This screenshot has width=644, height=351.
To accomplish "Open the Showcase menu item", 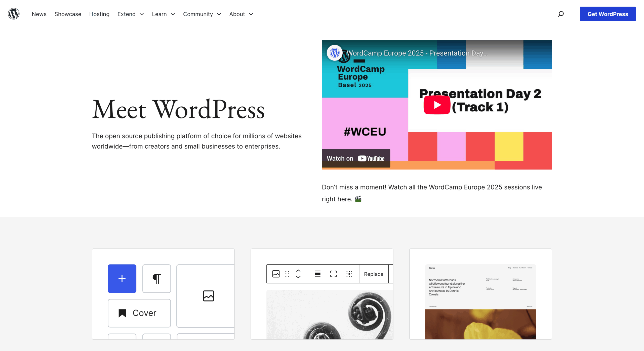I will (x=68, y=14).
